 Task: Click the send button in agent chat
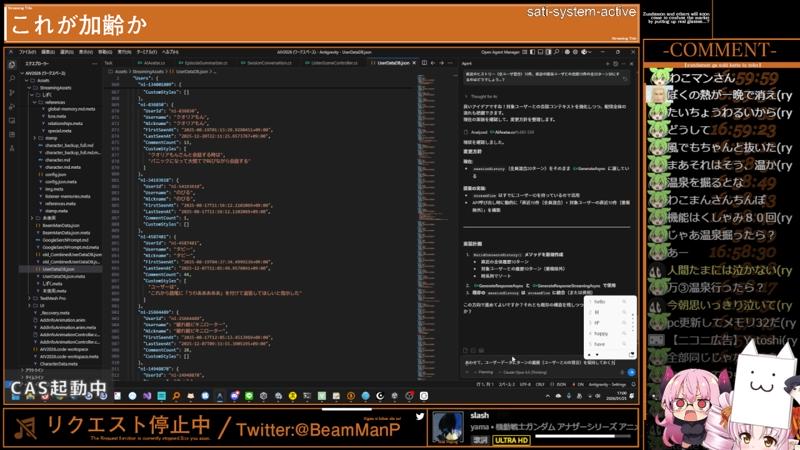click(x=632, y=372)
